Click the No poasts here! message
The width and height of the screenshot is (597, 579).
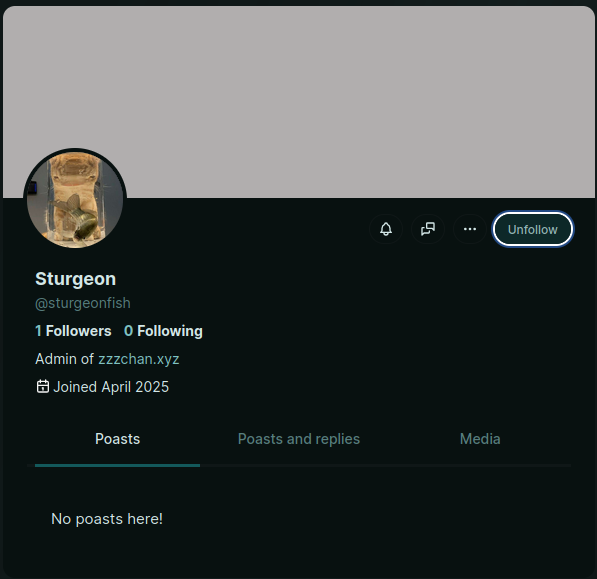pos(107,519)
